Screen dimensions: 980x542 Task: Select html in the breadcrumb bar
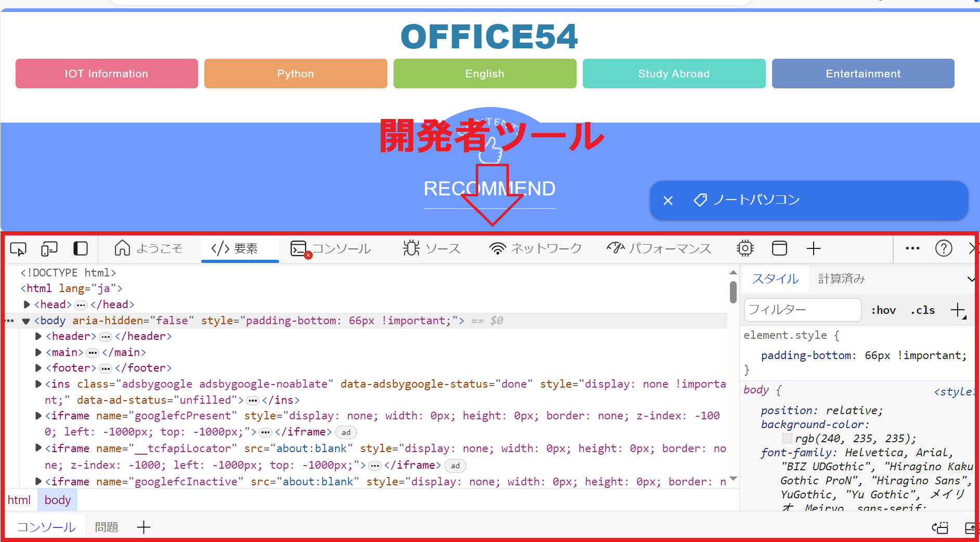[19, 500]
